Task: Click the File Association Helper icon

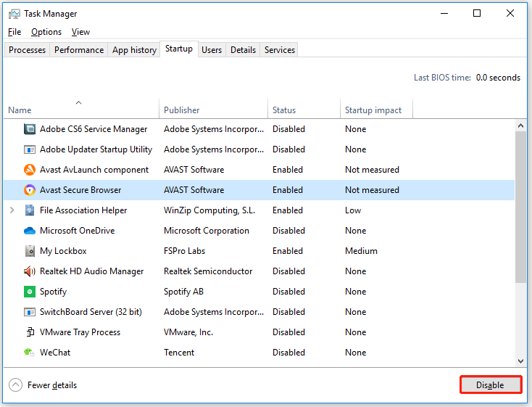Action: pos(30,210)
